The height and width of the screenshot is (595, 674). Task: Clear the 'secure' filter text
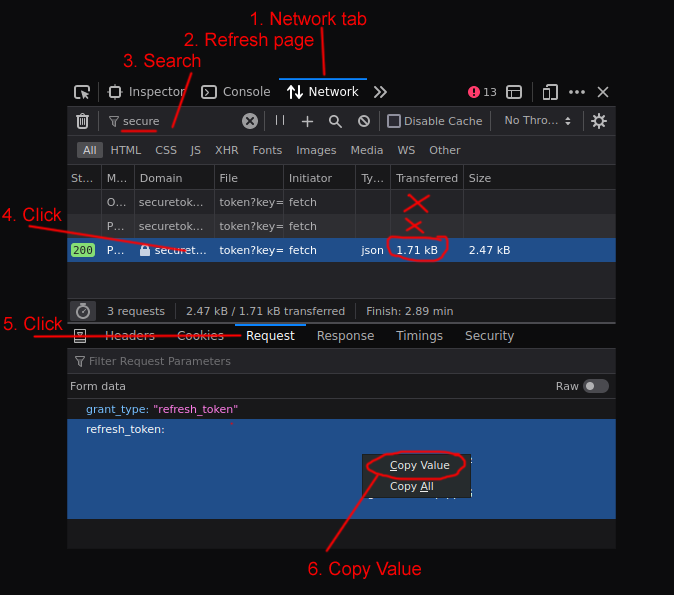(250, 121)
